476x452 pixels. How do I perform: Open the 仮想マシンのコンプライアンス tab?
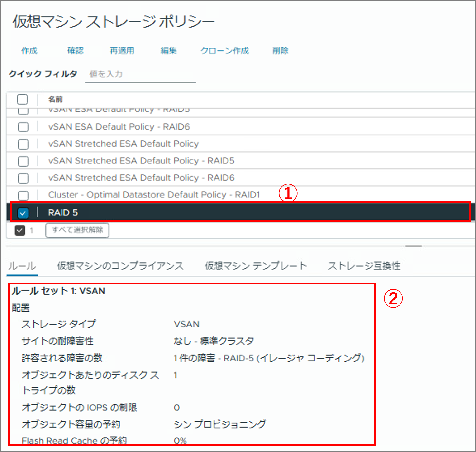120,266
